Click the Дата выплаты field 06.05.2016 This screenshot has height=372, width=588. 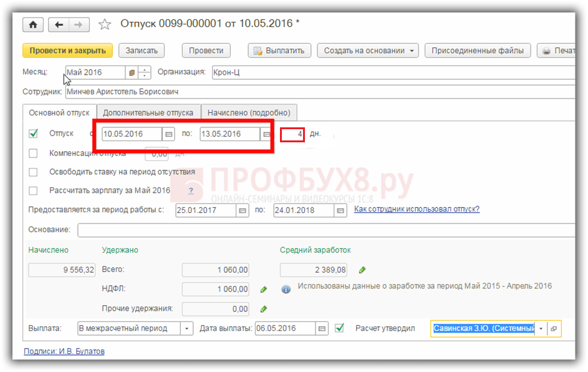coord(285,328)
